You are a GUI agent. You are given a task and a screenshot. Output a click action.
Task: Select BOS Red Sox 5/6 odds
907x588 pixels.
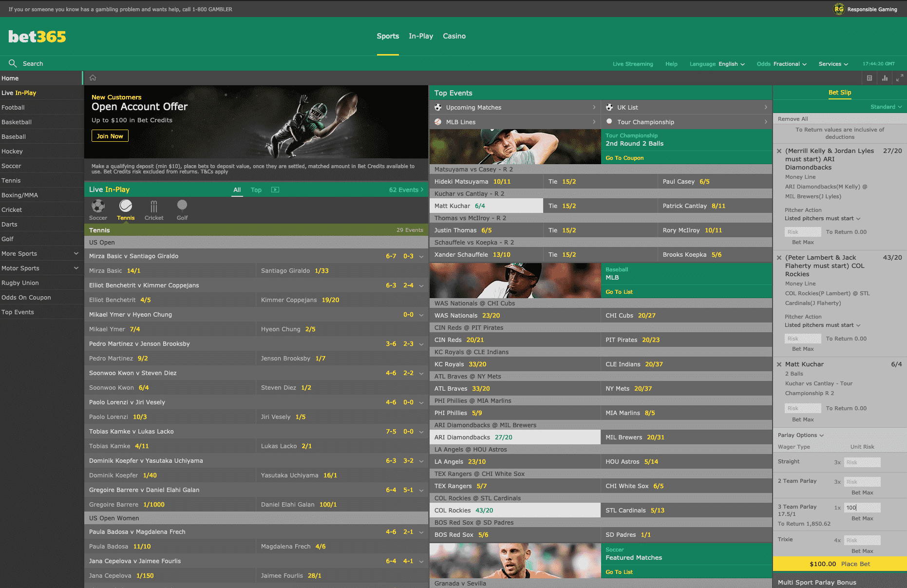click(x=515, y=534)
